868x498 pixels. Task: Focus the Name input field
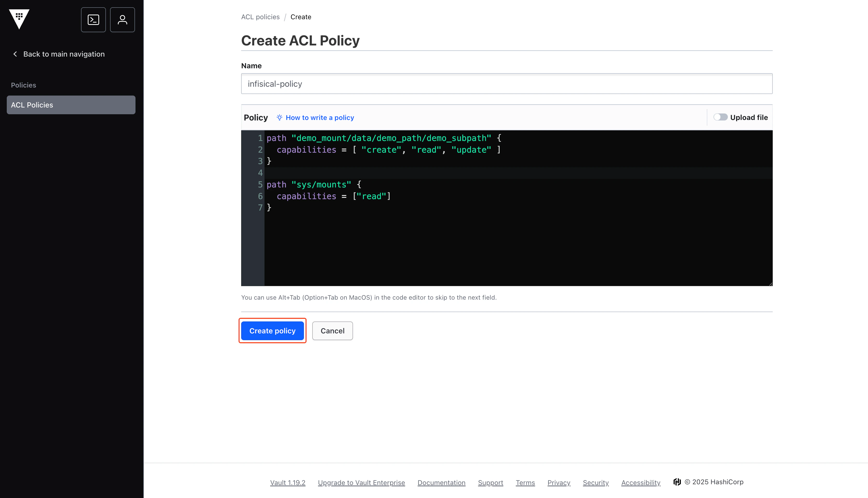tap(507, 84)
